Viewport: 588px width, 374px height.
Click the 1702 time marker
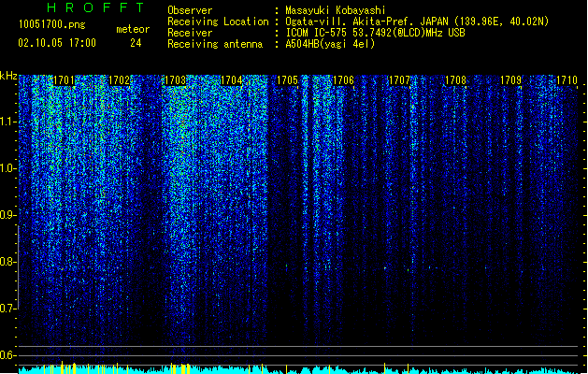pyautogui.click(x=120, y=80)
